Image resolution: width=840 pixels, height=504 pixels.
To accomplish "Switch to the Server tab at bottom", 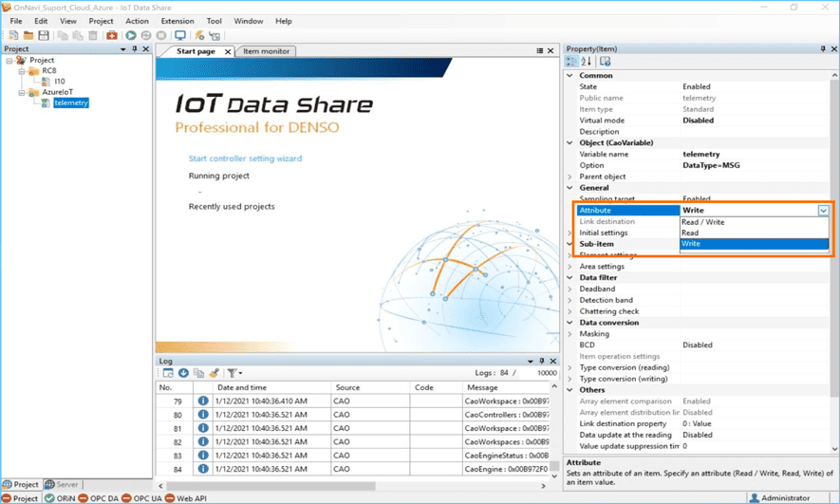I will (x=61, y=484).
